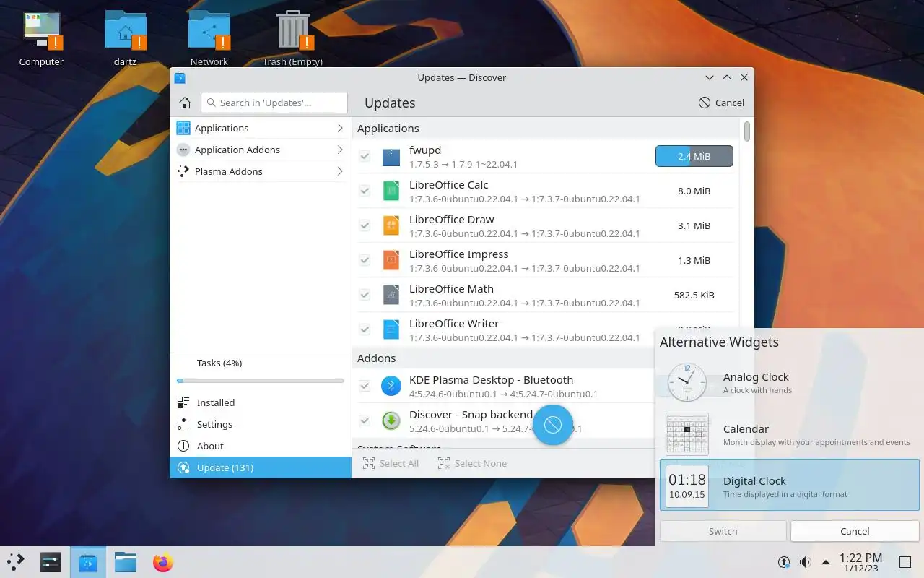This screenshot has height=578, width=924.
Task: Click the Discover window title bar icon
Action: click(x=180, y=77)
